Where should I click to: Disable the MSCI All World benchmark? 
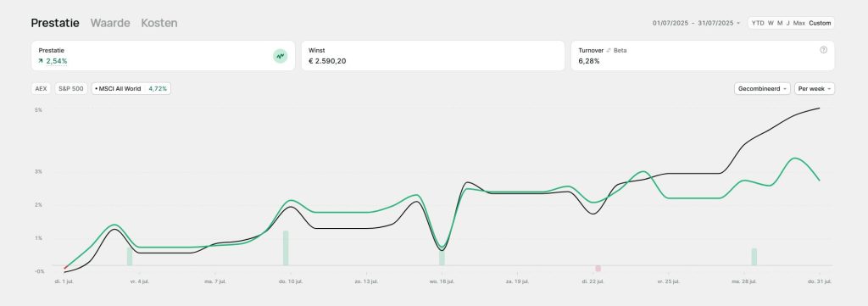131,88
